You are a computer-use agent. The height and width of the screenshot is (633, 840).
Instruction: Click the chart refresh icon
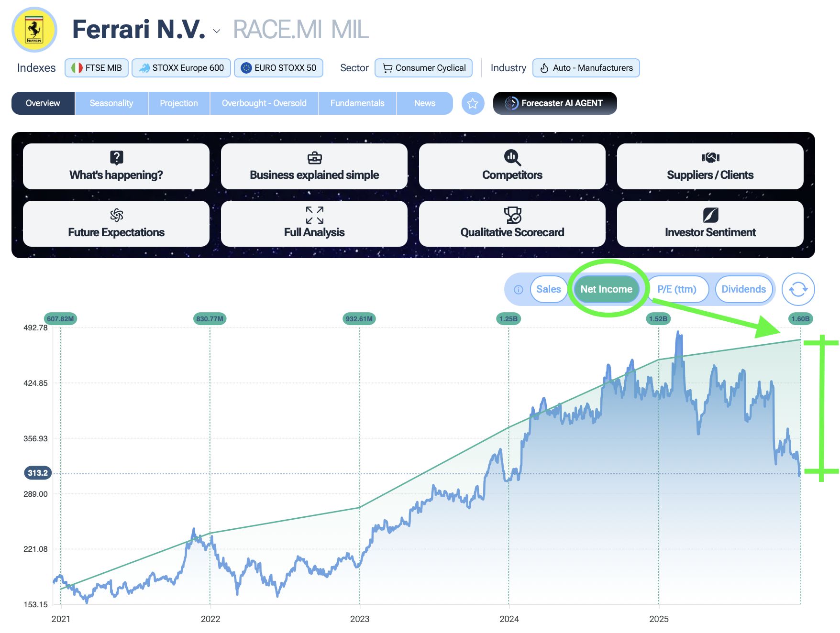(x=798, y=289)
